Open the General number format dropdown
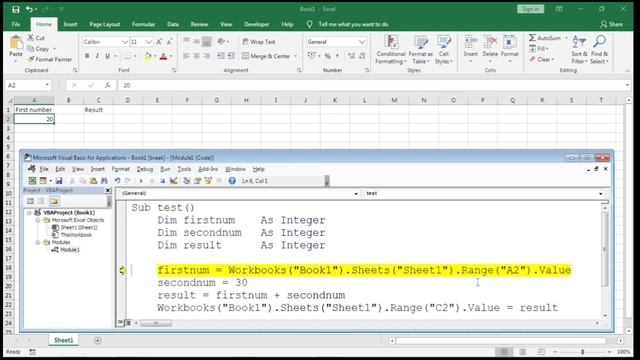The image size is (640, 360). pyautogui.click(x=362, y=42)
